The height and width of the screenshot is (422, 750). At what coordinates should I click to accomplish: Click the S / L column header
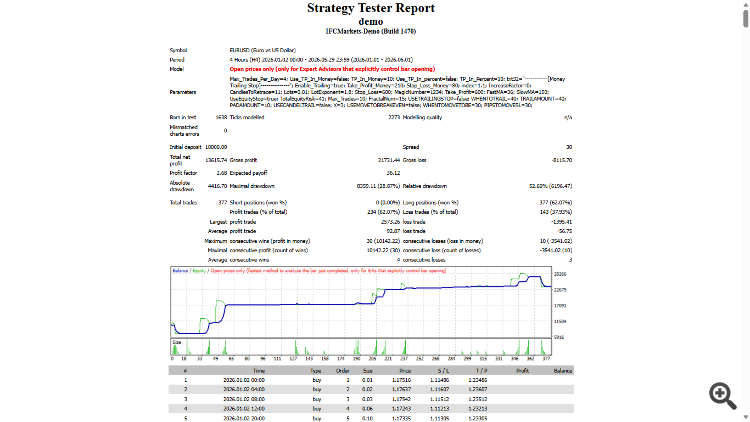coord(443,371)
